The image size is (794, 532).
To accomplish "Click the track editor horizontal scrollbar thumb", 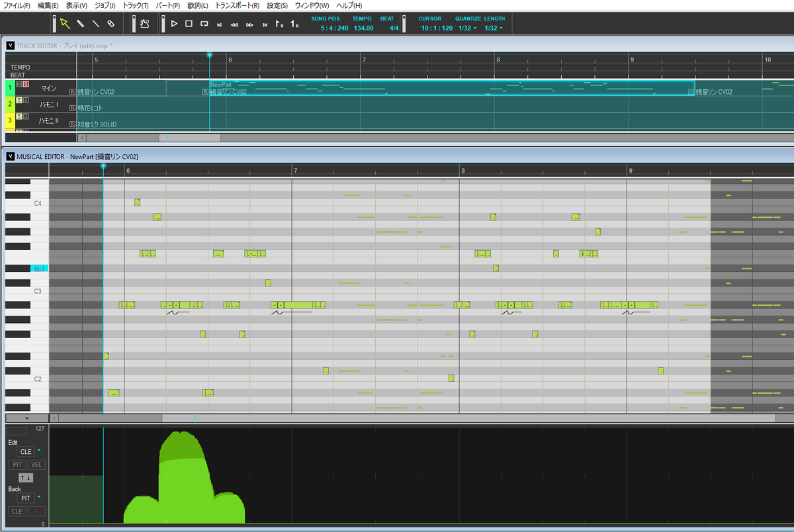I will 190,138.
